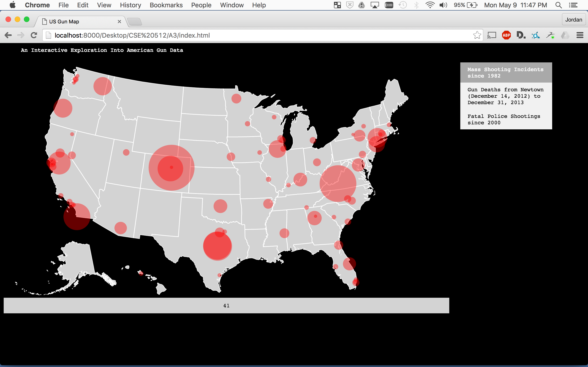Open the AdBlock Plus extension

506,35
